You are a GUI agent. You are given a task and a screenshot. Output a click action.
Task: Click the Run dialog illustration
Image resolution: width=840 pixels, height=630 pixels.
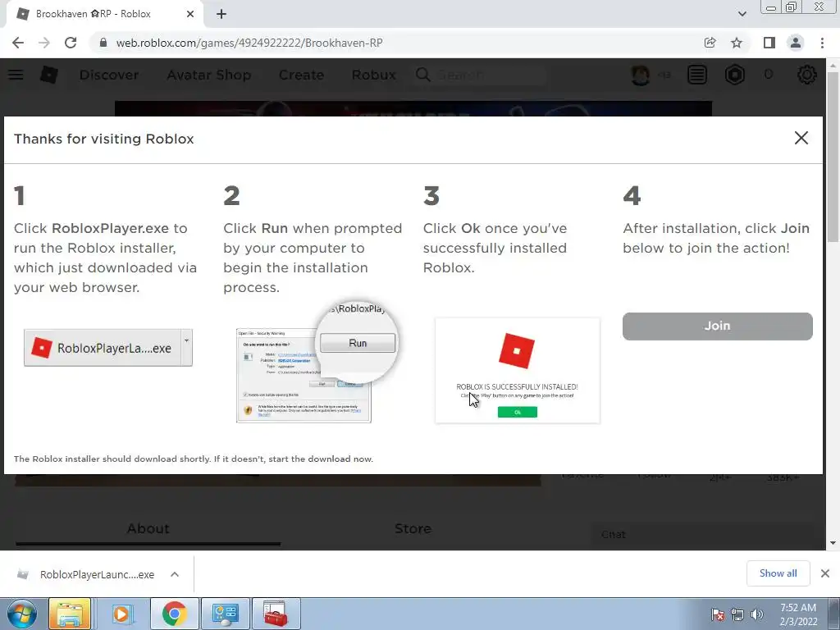point(316,363)
